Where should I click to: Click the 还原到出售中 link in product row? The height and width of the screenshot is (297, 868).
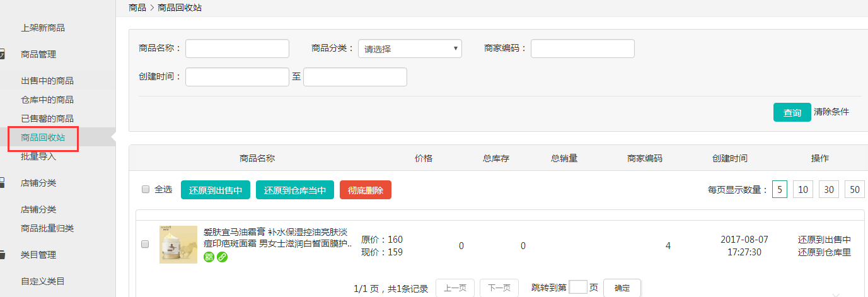(x=824, y=240)
